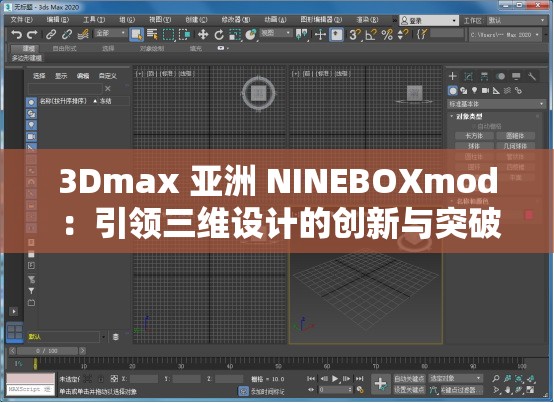Toggle the 3D Snaps icon

click(355, 35)
